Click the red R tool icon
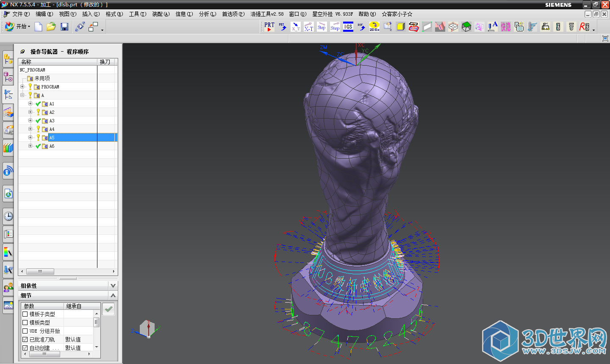 pos(585,27)
